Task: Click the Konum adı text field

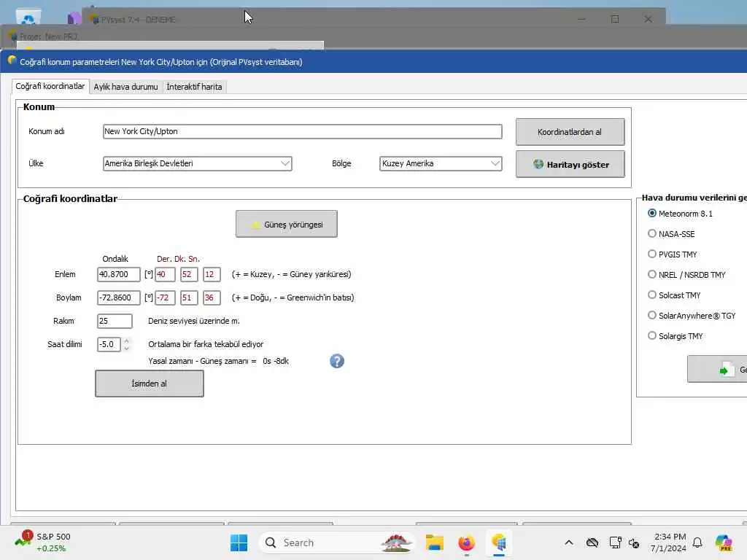Action: 303,131
